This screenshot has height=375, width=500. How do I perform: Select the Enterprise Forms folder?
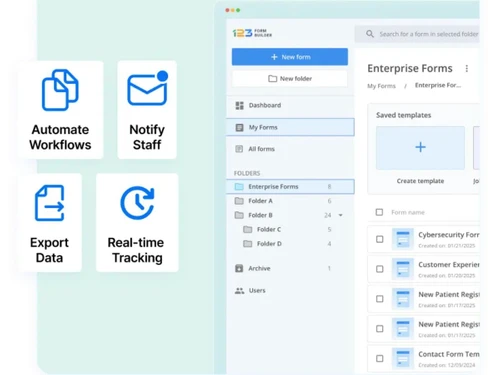(x=290, y=186)
